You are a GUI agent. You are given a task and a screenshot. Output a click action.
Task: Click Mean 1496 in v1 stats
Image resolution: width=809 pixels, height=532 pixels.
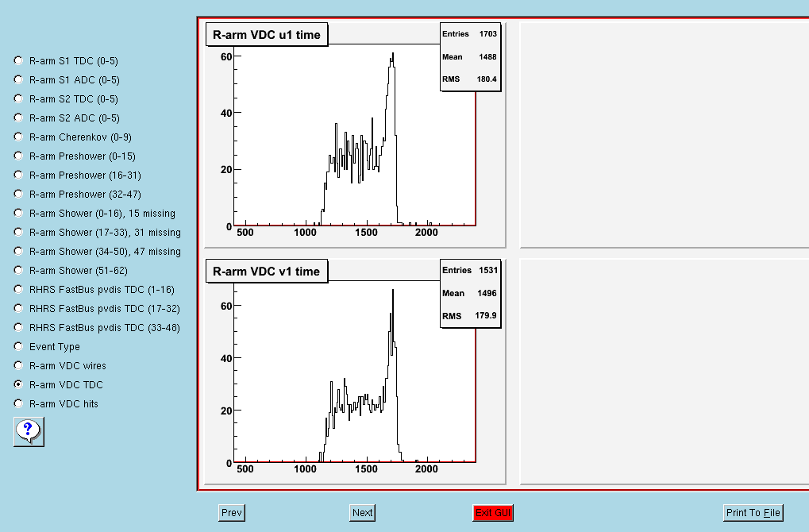coord(469,293)
